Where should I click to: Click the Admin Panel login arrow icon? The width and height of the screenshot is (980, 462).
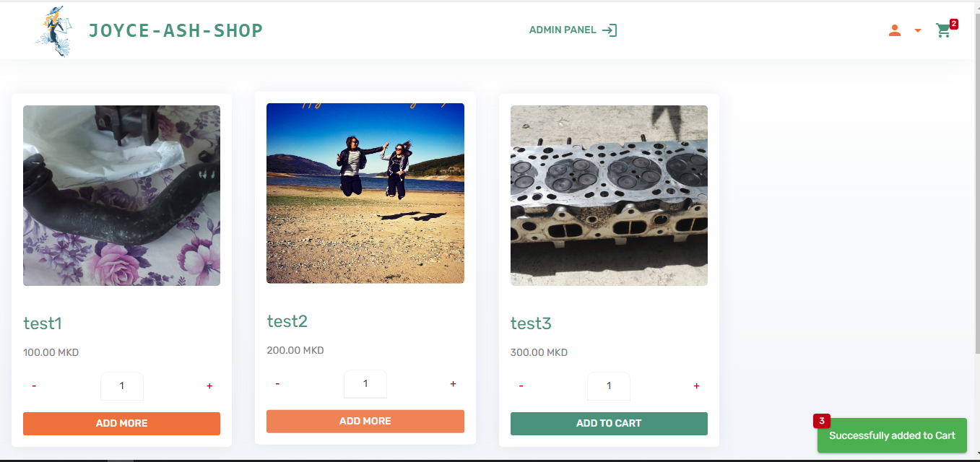610,30
